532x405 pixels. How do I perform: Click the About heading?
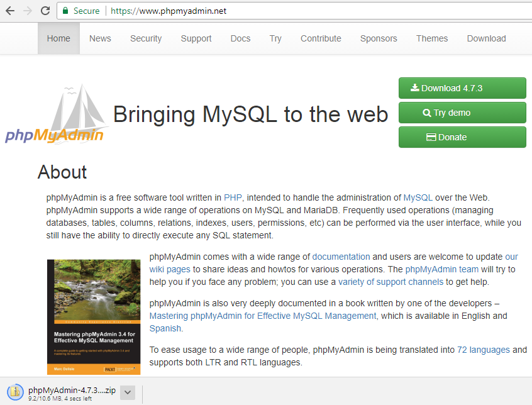point(62,172)
